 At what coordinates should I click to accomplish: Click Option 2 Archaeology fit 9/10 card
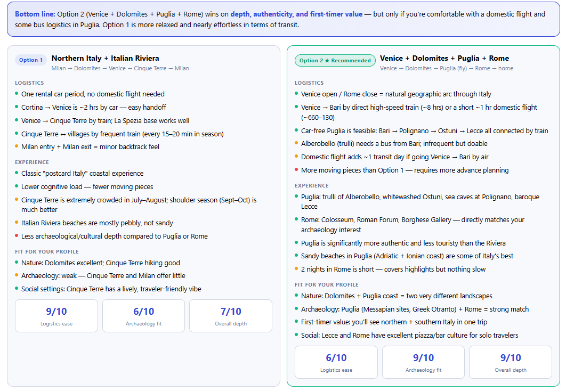click(423, 362)
